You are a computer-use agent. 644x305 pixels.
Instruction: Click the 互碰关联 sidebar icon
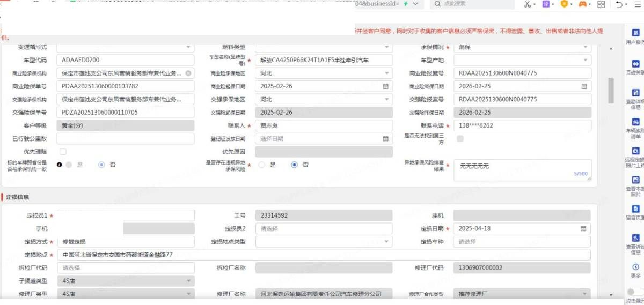[635, 64]
